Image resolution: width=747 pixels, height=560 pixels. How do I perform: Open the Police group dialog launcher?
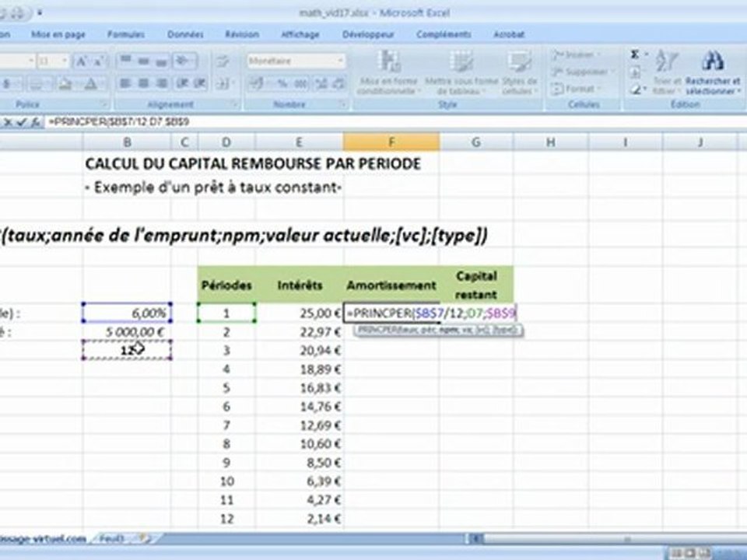tap(103, 103)
